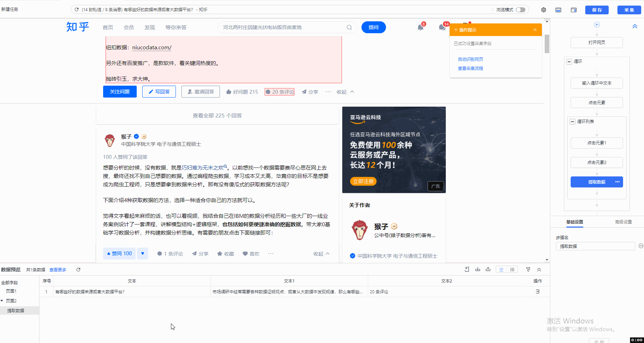The image size is (644, 343).
Task: Open Zhihu notifications bell icon
Action: pyautogui.click(x=421, y=27)
